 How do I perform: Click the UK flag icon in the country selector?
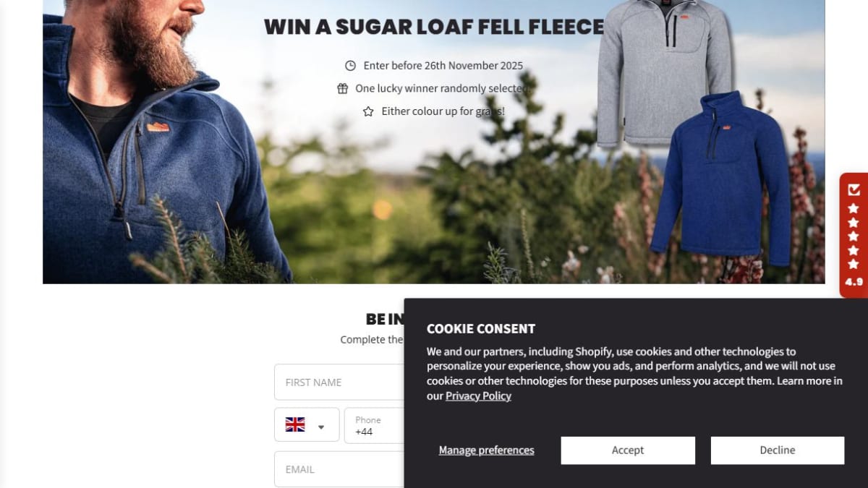click(295, 424)
